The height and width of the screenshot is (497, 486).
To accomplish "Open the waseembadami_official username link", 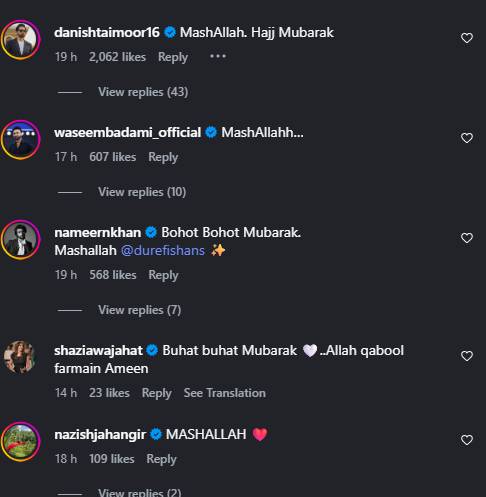I will click(x=128, y=132).
